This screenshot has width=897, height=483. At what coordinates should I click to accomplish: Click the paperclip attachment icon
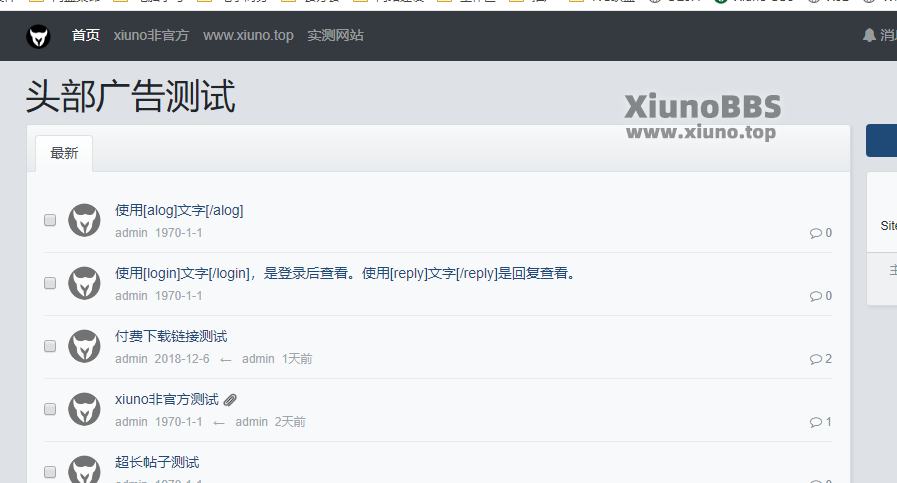(230, 399)
